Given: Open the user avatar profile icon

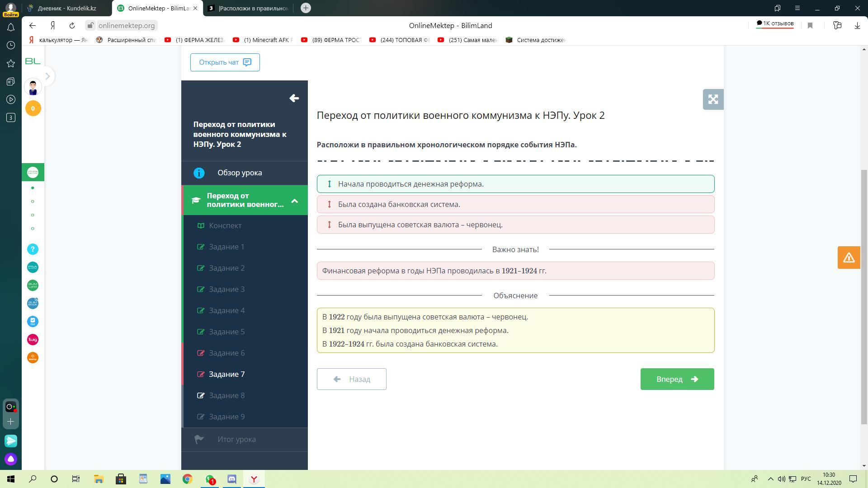Looking at the screenshot, I should pos(33,87).
